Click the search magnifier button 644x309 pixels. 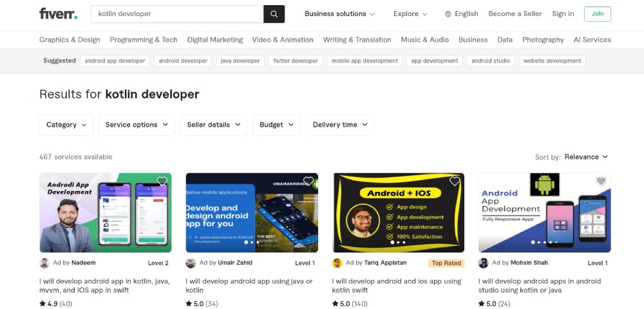(x=274, y=14)
